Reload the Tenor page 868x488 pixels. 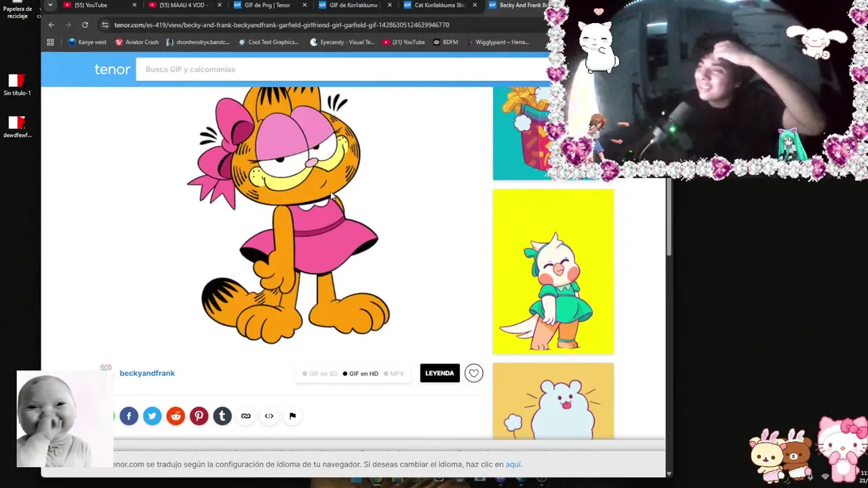point(85,25)
